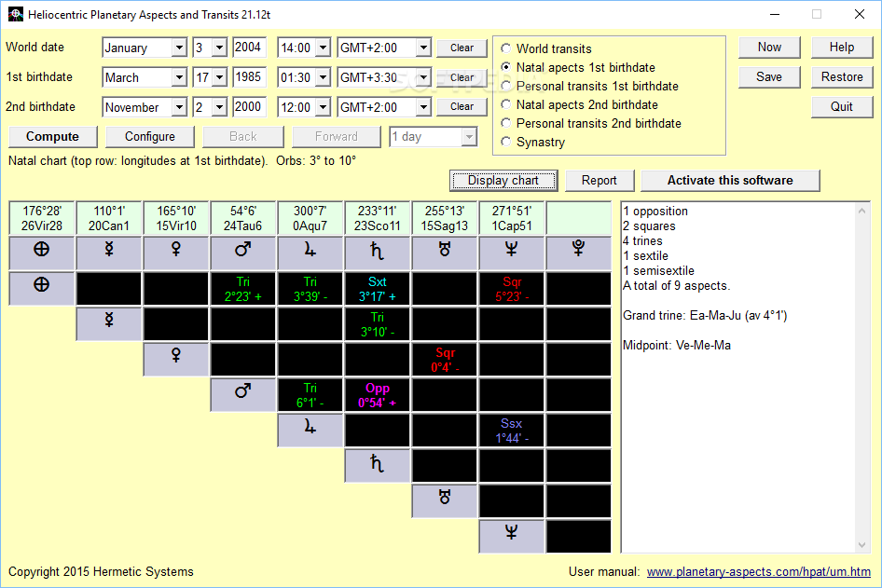This screenshot has height=588, width=882.
Task: Open the 2nd birthdate day dropdown
Action: point(220,107)
